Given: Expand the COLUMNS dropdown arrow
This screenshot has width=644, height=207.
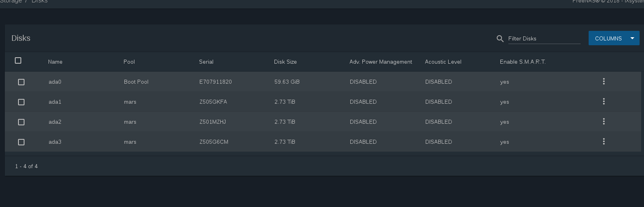Looking at the screenshot, I should pos(632,38).
